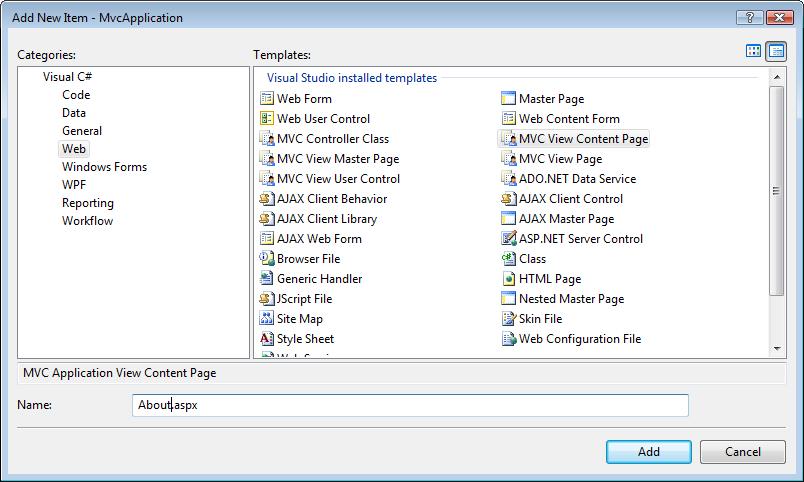Image resolution: width=804 pixels, height=482 pixels.
Task: Pick the Web Content Form icon
Action: (508, 118)
